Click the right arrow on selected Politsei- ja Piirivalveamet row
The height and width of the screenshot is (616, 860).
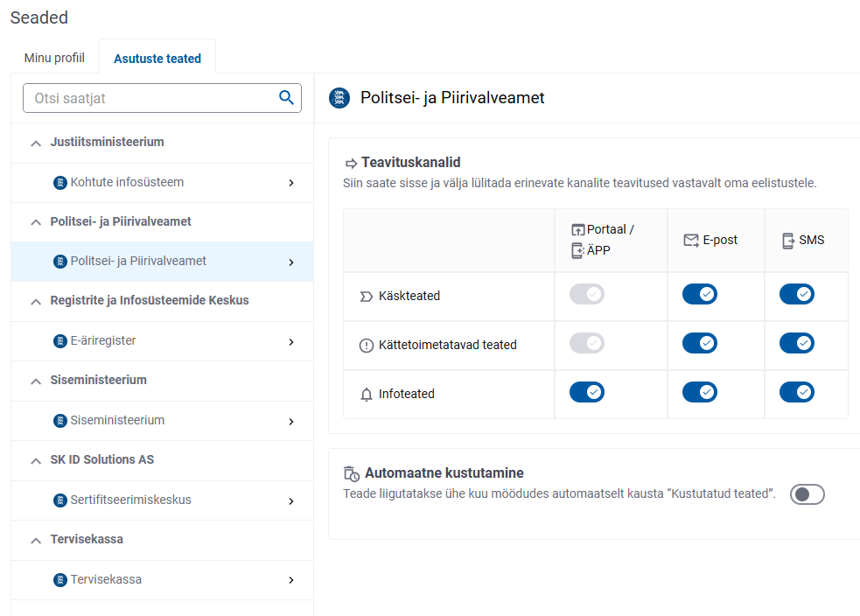point(291,262)
